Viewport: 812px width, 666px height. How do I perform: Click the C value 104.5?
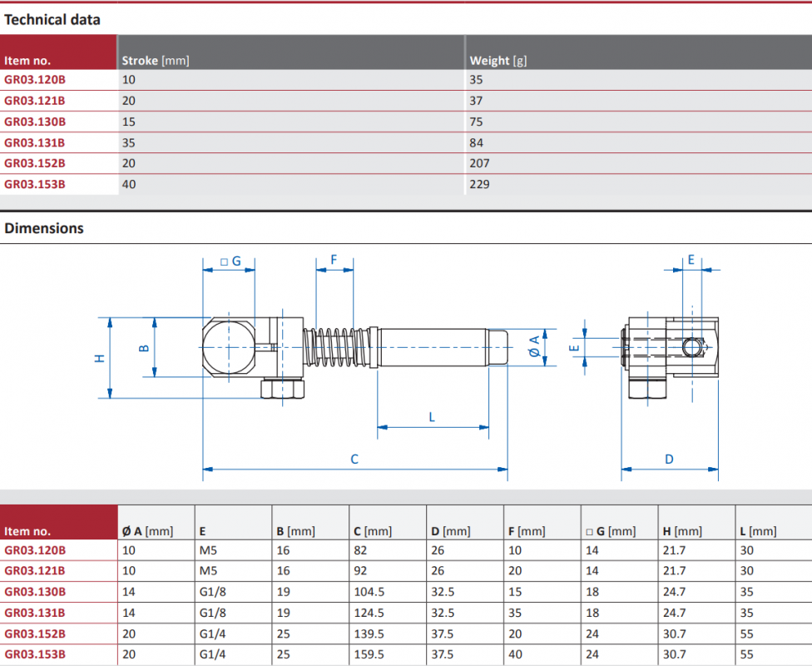(x=369, y=592)
